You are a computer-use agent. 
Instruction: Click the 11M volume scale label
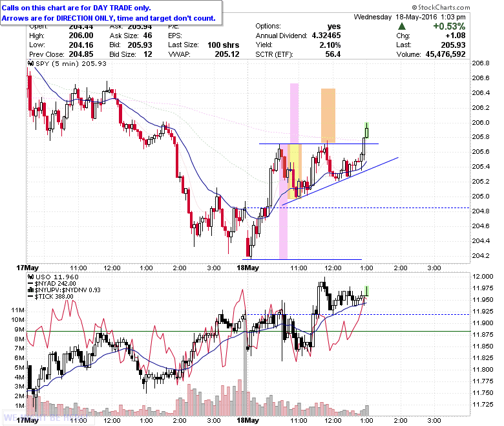coord(17,310)
